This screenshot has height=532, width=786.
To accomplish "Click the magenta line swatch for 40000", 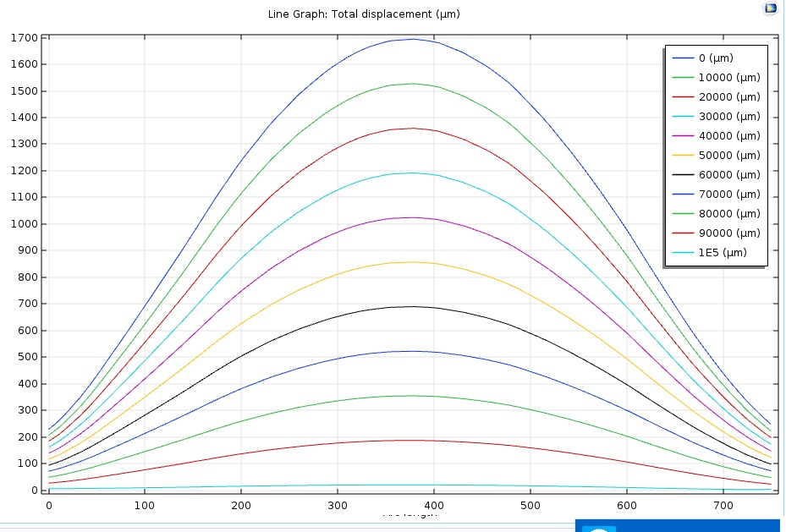I will [x=683, y=136].
